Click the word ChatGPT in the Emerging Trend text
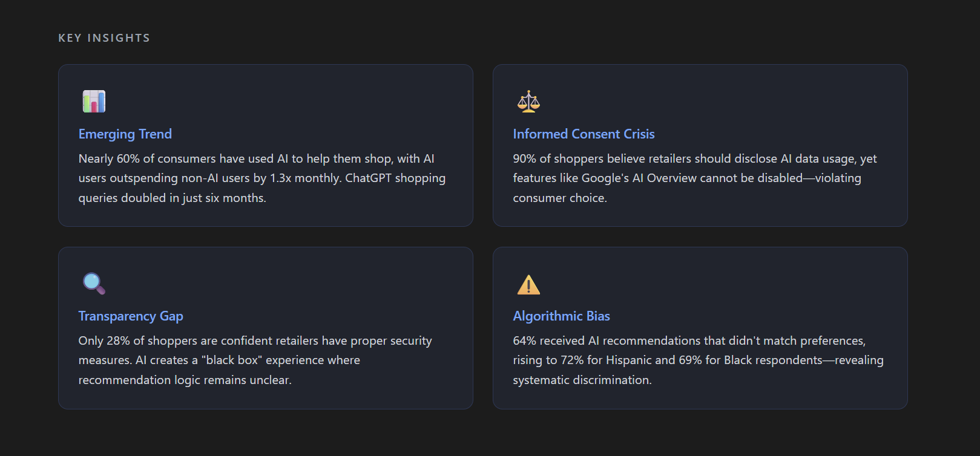The width and height of the screenshot is (980, 456). coord(368,178)
